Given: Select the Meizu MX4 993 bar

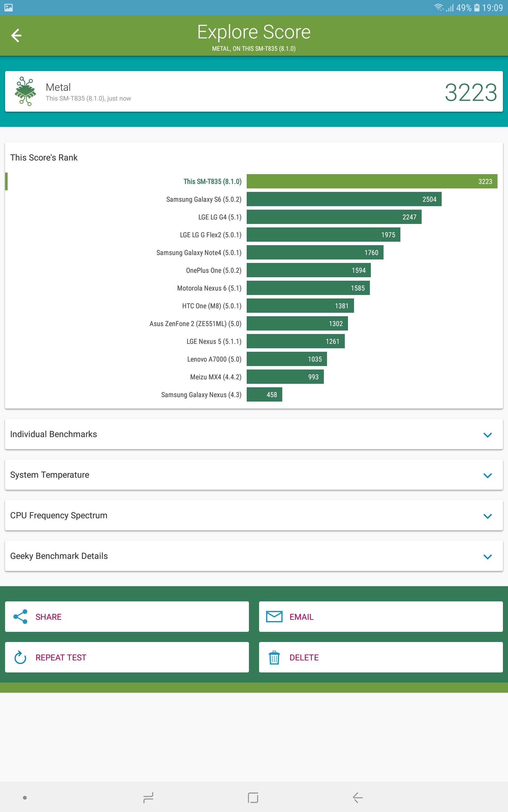Looking at the screenshot, I should click(x=285, y=377).
